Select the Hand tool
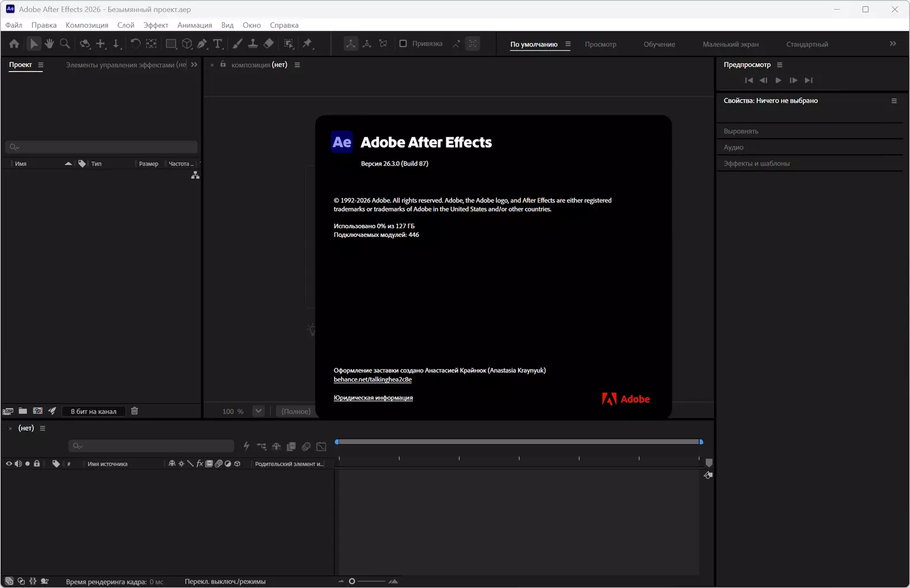Viewport: 910px width, 588px height. click(x=50, y=44)
